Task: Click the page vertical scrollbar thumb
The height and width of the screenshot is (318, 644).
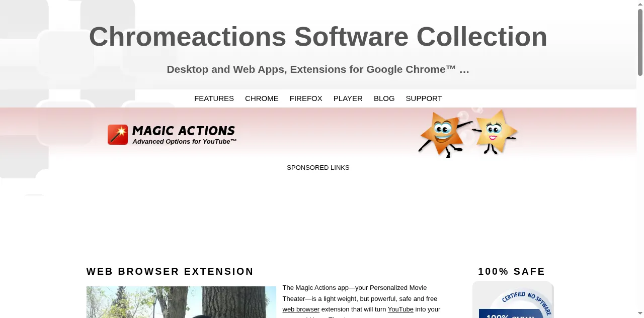Action: pos(640,42)
